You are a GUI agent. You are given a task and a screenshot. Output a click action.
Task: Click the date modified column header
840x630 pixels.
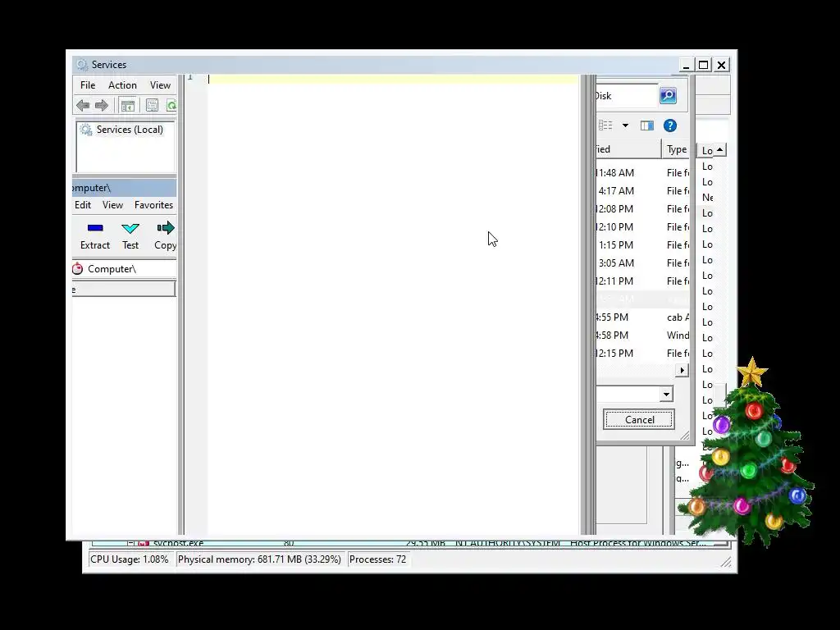pyautogui.click(x=628, y=149)
